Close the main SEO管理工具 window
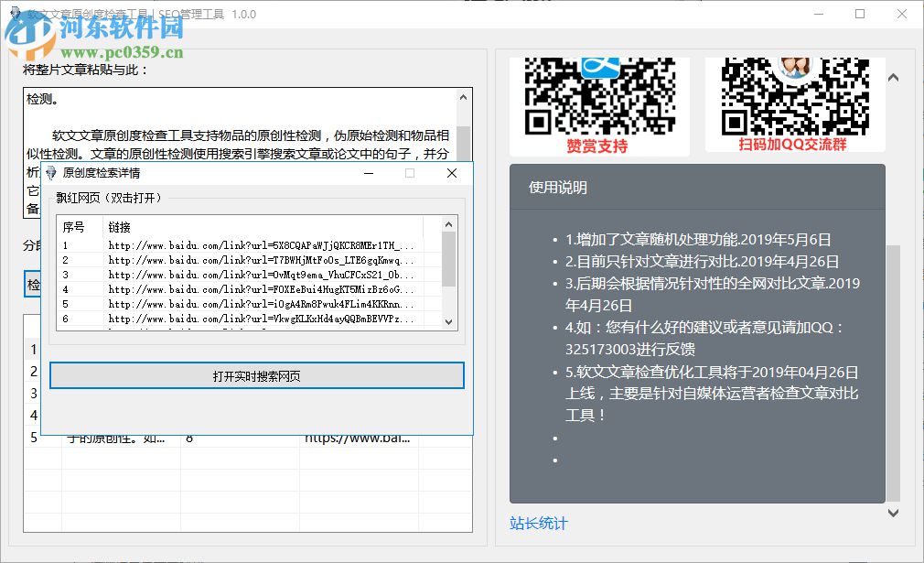The width and height of the screenshot is (924, 563). point(902,14)
